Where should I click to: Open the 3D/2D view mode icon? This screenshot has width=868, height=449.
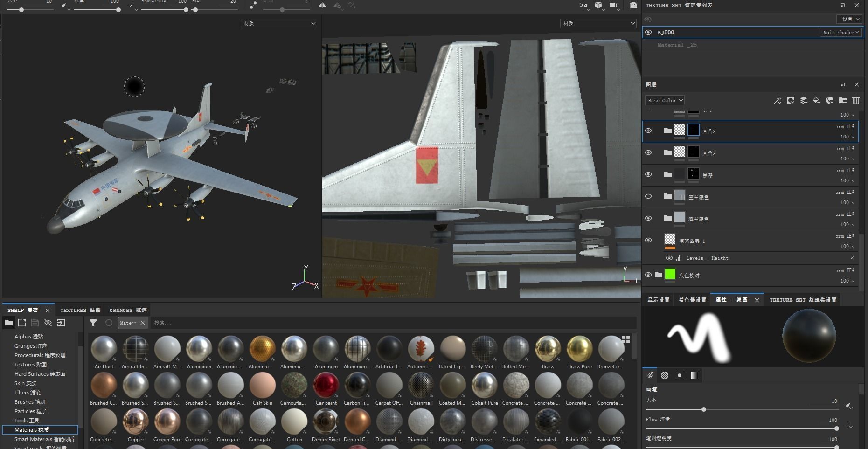point(583,6)
